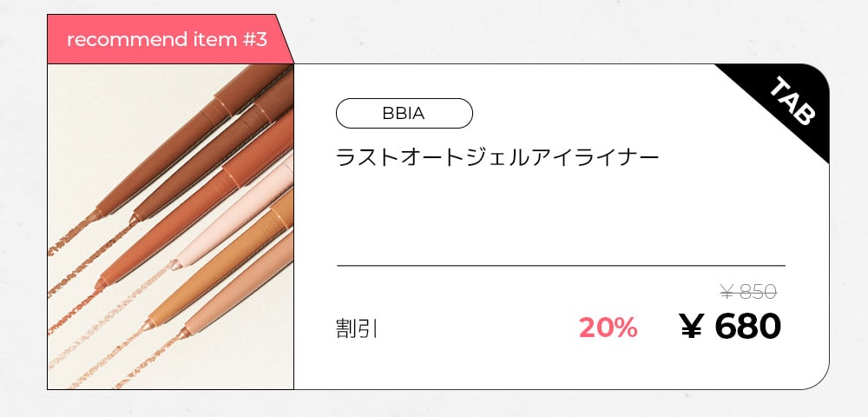Image resolution: width=868 pixels, height=417 pixels.
Task: Click the yen symbol beside 680
Action: pos(691,327)
